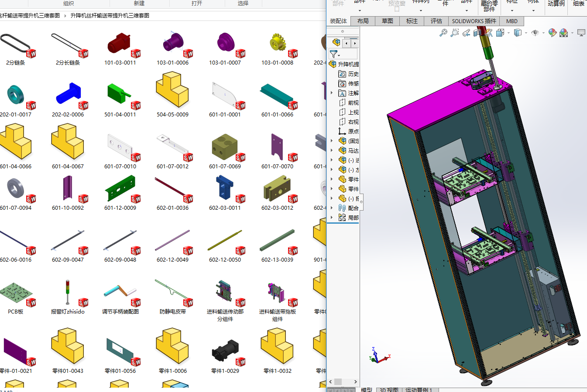Open the View Orientation cube icon

click(x=500, y=33)
